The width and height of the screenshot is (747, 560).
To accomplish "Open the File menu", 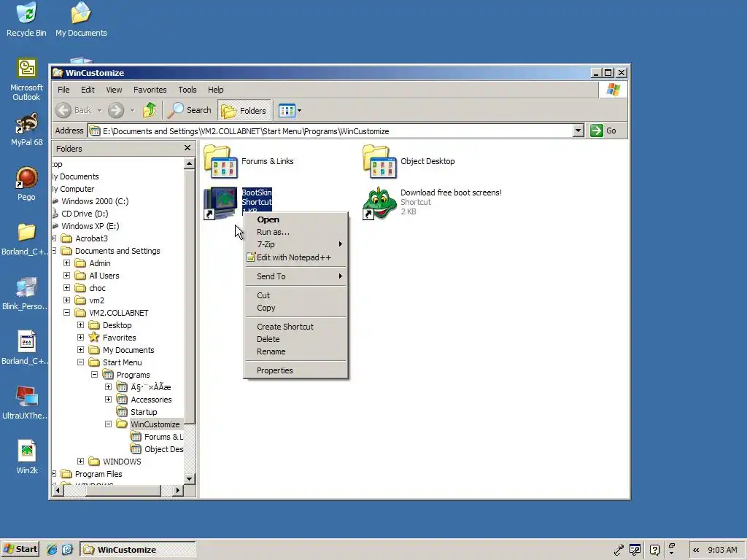I will coord(63,90).
